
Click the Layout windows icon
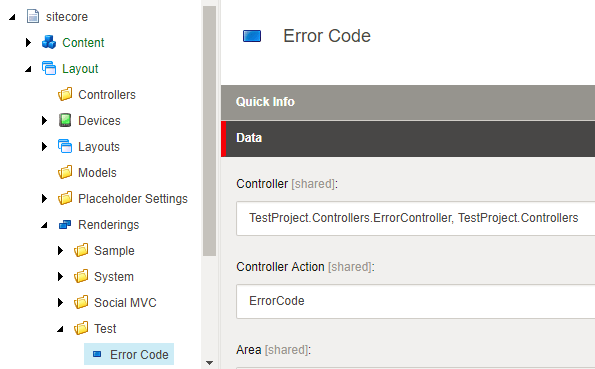click(49, 68)
